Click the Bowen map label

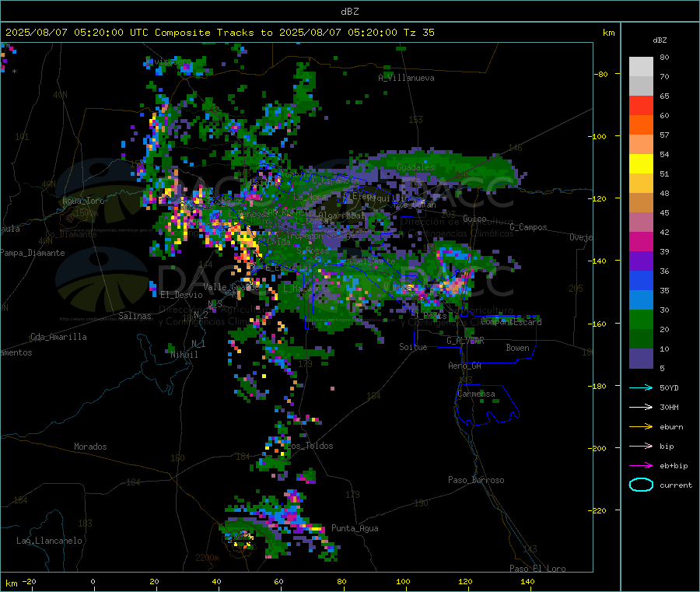pyautogui.click(x=517, y=348)
